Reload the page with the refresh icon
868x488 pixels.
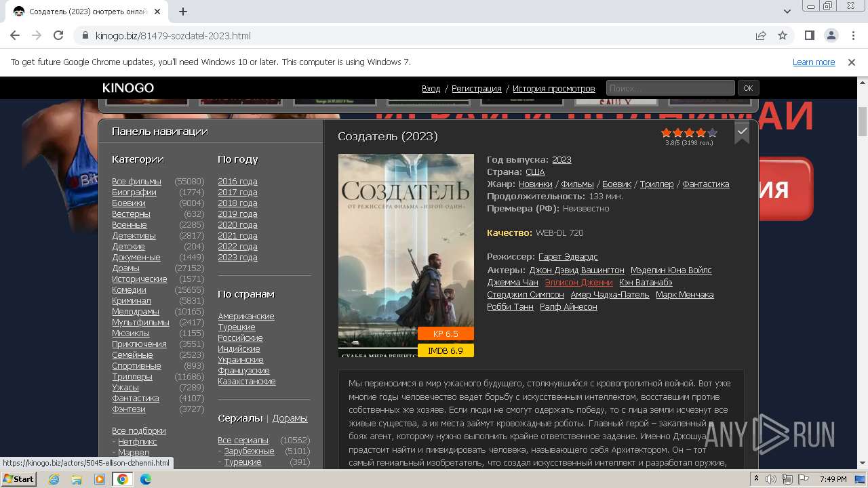click(x=58, y=35)
